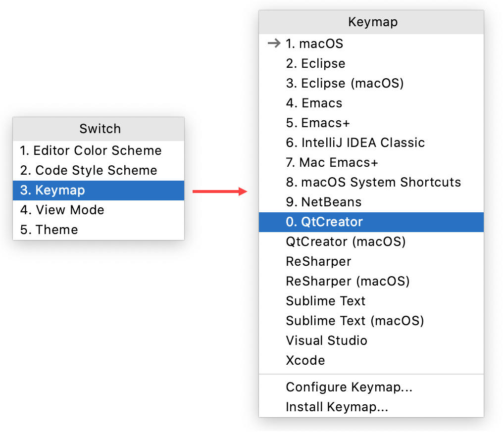Select the macOS keymap marked with arrow

[x=313, y=44]
